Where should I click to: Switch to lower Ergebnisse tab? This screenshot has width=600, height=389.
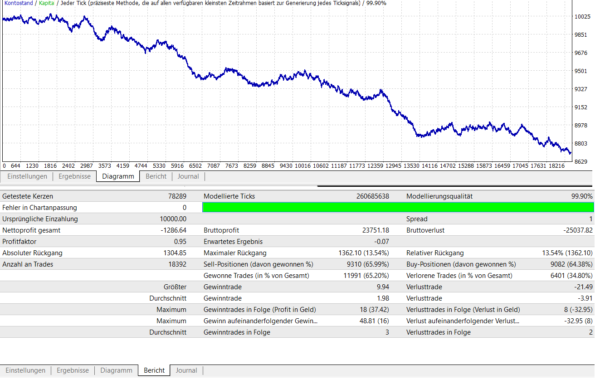pyautogui.click(x=73, y=370)
